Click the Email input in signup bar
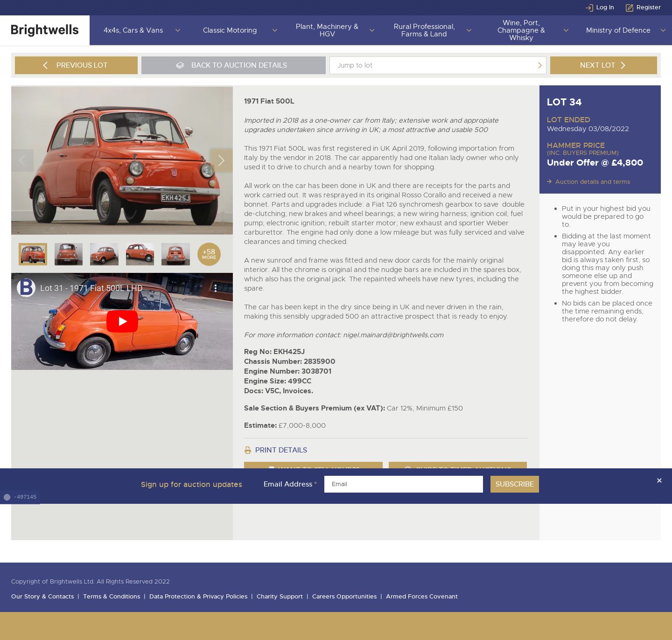Image resolution: width=672 pixels, height=640 pixels. 404,484
